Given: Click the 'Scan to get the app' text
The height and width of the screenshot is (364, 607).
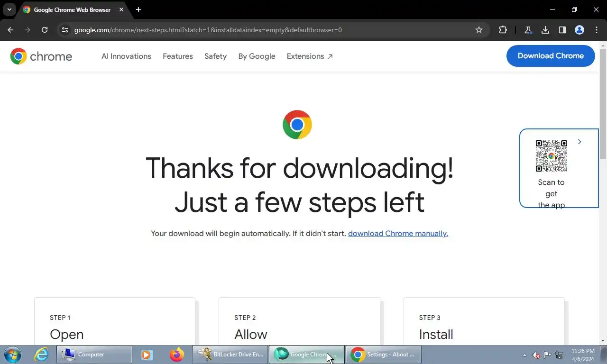Looking at the screenshot, I should [x=551, y=193].
